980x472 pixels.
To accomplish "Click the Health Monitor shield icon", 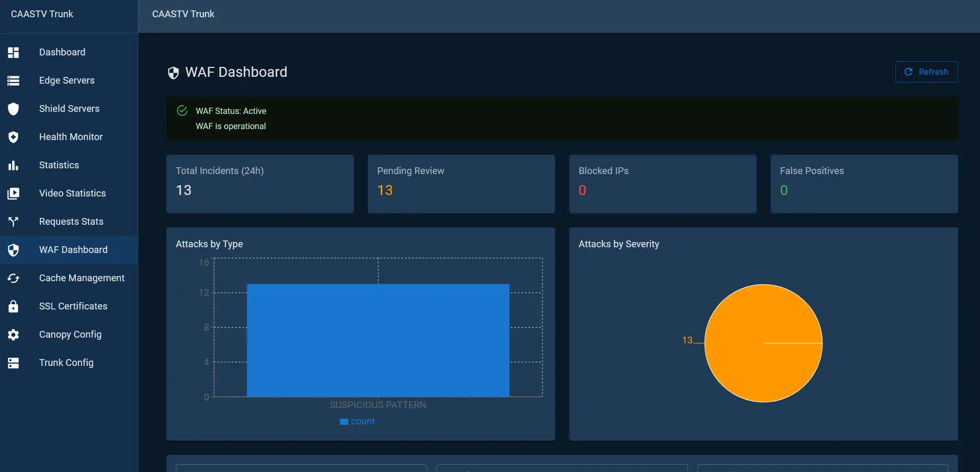I will click(x=13, y=137).
